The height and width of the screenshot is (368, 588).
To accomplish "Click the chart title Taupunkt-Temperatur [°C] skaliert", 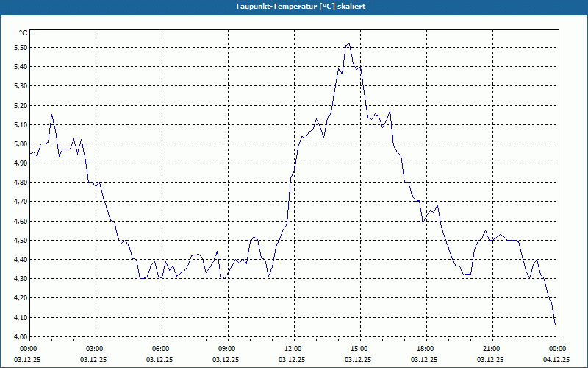I will [x=294, y=6].
